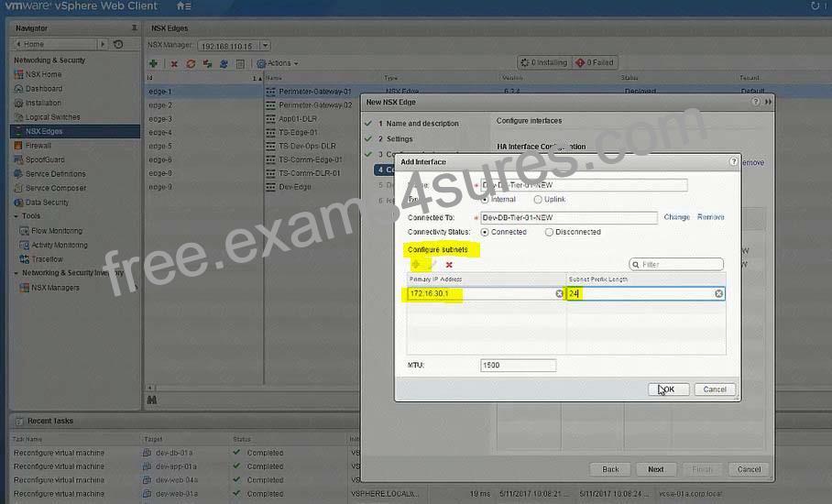Click the help icon in Add Interface dialog

[733, 161]
